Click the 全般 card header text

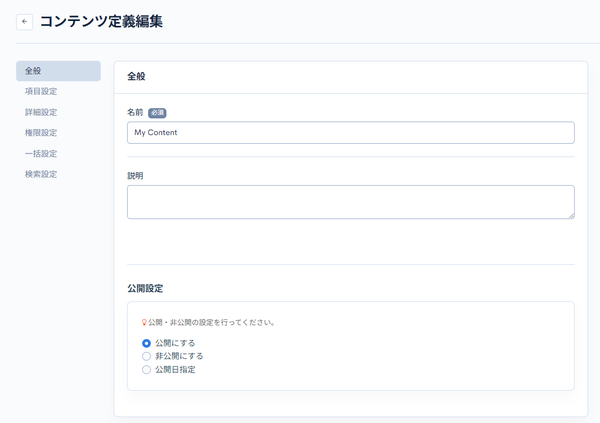136,76
